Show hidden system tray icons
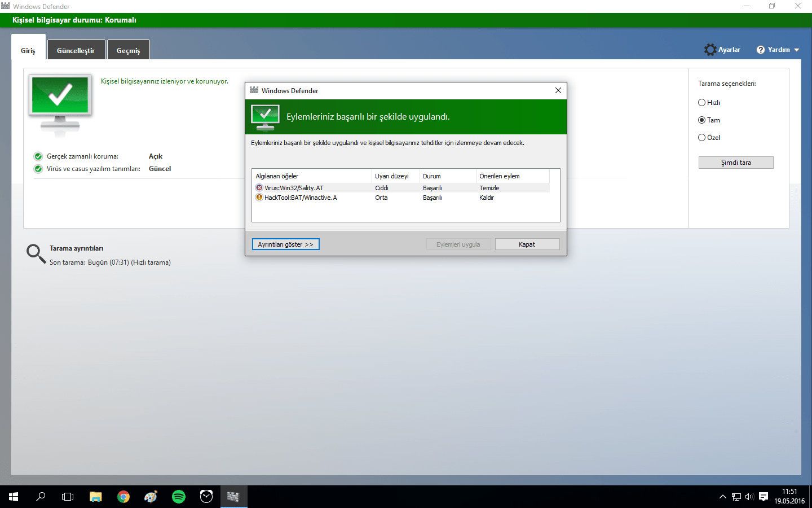812x508 pixels. pyautogui.click(x=723, y=497)
